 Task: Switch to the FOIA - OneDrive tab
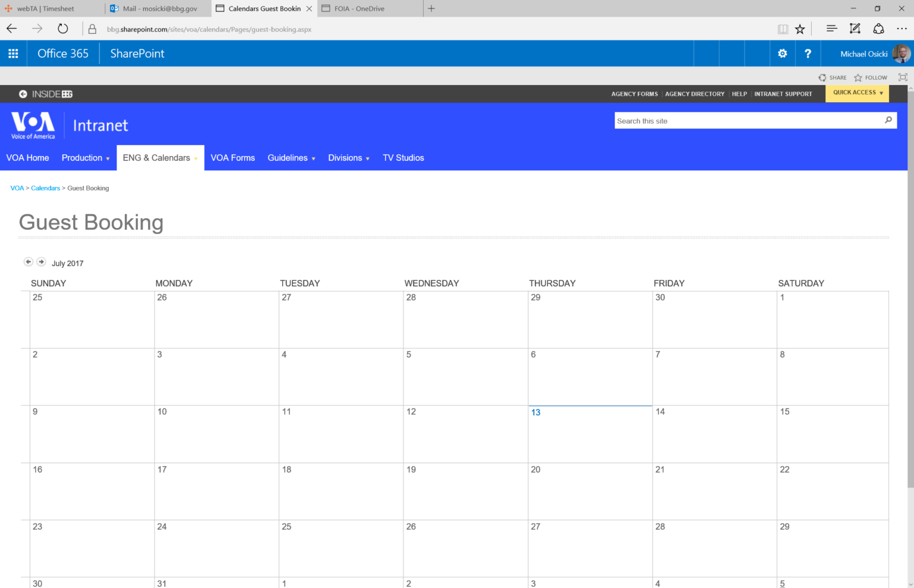359,8
